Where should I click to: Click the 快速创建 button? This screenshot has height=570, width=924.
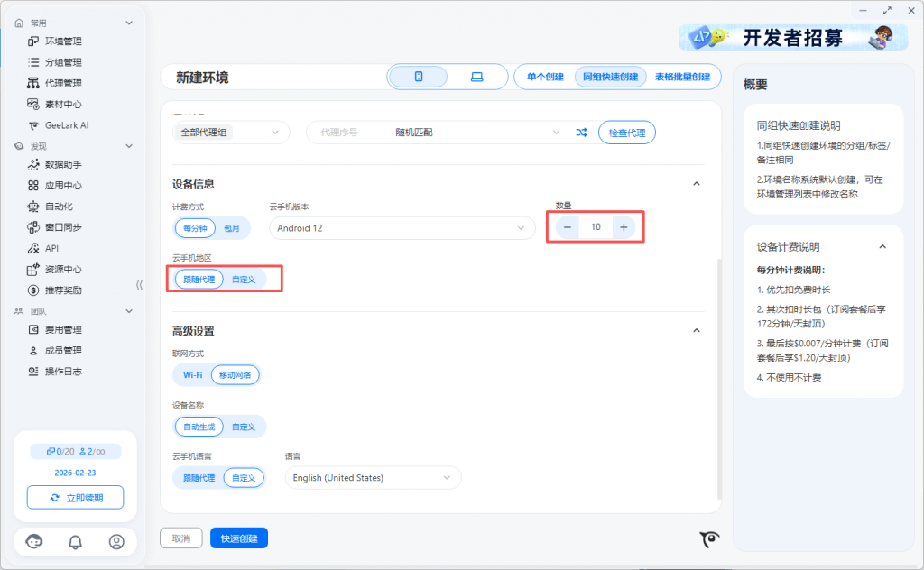point(239,538)
